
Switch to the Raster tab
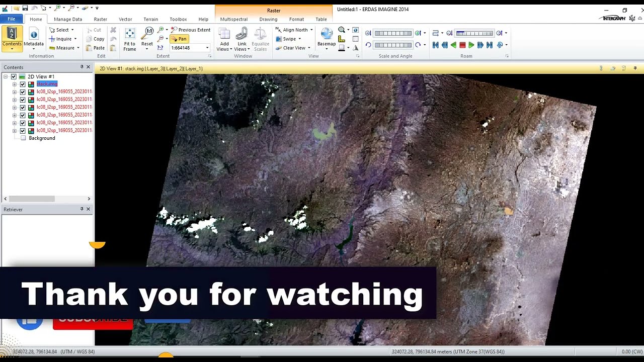pyautogui.click(x=101, y=19)
